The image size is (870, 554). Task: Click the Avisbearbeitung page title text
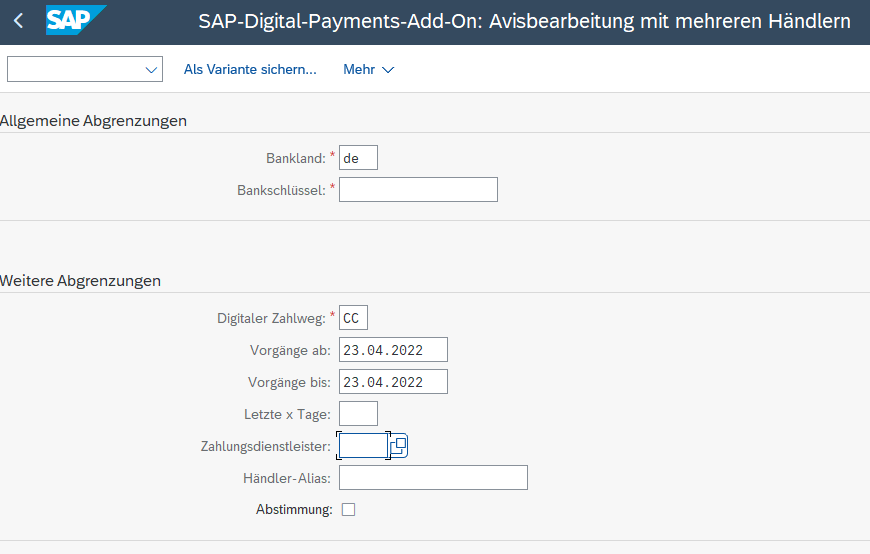pyautogui.click(x=524, y=21)
